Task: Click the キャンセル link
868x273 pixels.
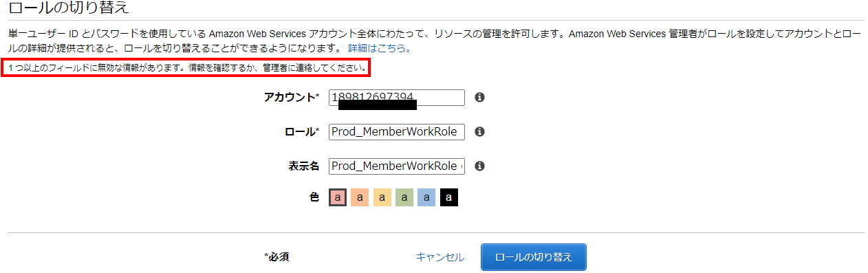Action: [x=440, y=257]
